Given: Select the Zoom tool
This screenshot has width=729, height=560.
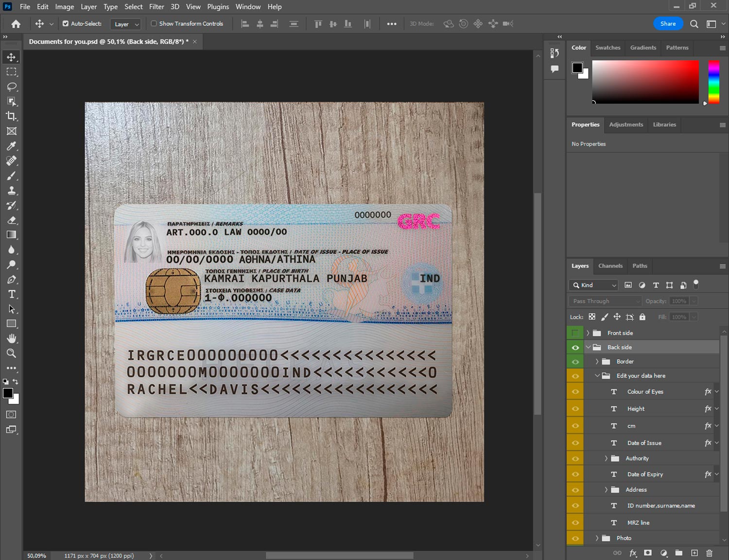Looking at the screenshot, I should pyautogui.click(x=12, y=353).
